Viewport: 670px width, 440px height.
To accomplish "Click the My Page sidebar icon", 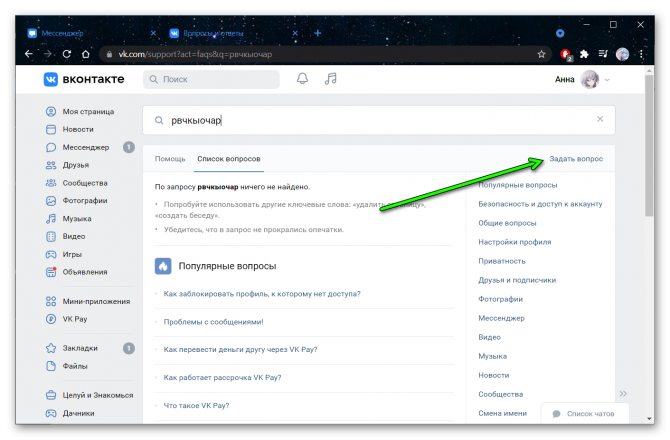I will [x=51, y=111].
